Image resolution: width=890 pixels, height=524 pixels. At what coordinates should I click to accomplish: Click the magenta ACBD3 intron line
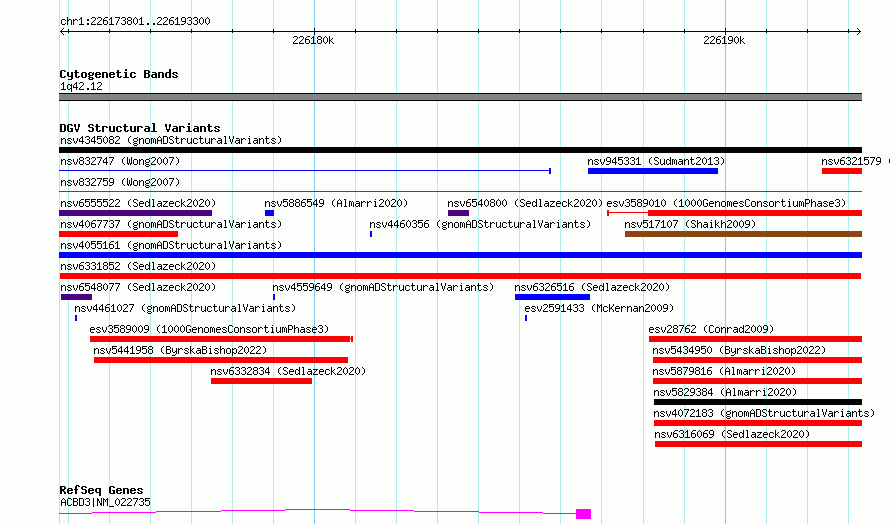[317, 512]
